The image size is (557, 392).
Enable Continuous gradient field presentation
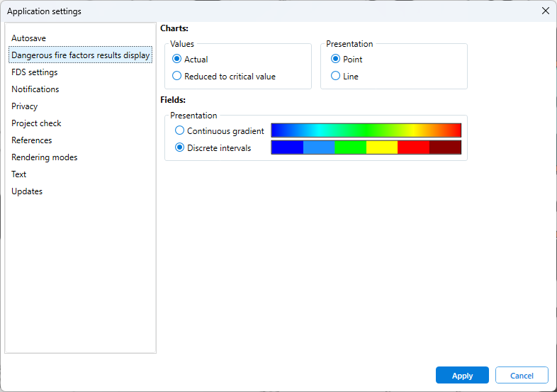tap(180, 131)
